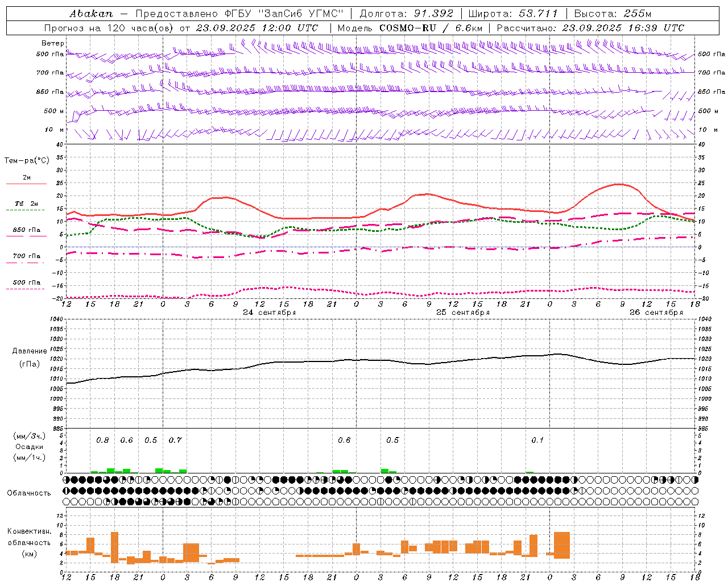Click the left "700 гПа" wind level label

(50, 73)
